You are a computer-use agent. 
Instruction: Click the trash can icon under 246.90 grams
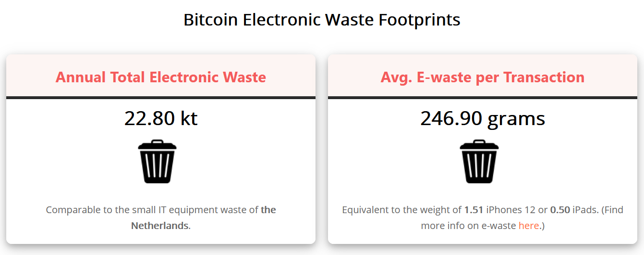tap(479, 161)
